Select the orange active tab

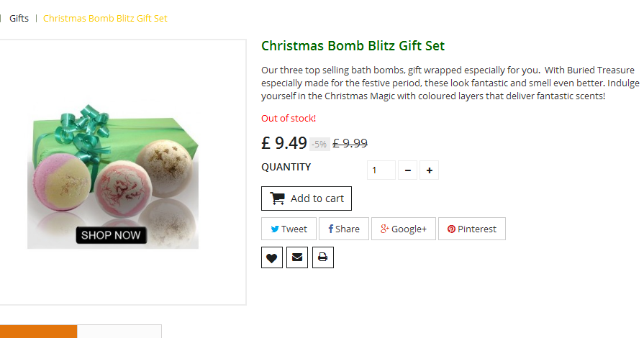tap(37, 332)
